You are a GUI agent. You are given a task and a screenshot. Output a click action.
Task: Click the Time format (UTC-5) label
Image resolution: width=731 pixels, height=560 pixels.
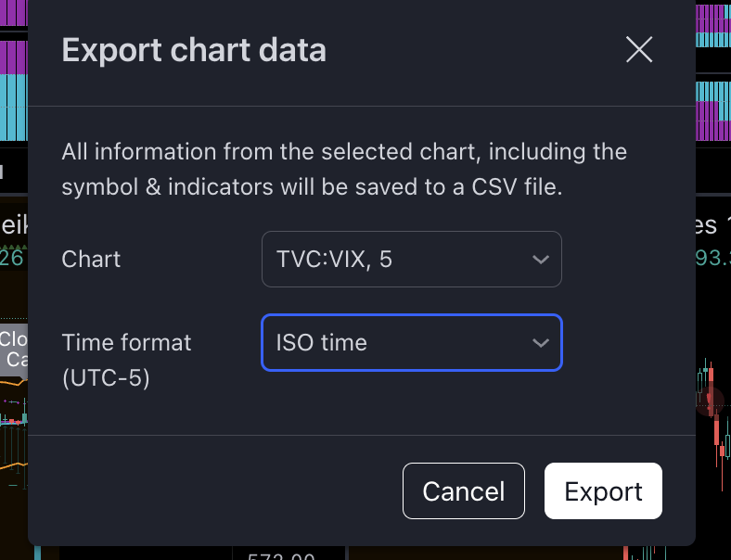126,360
